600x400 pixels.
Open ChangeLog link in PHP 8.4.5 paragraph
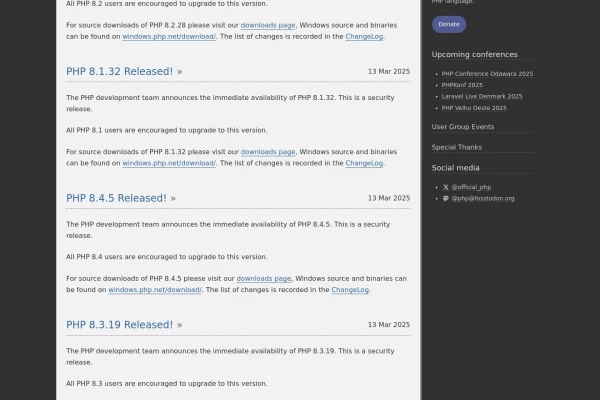350,290
